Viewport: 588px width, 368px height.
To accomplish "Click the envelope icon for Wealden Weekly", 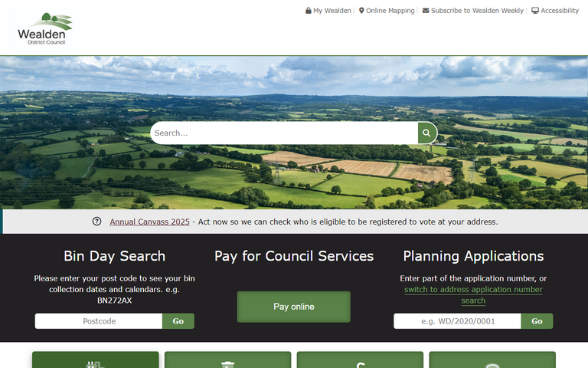I will [x=426, y=11].
